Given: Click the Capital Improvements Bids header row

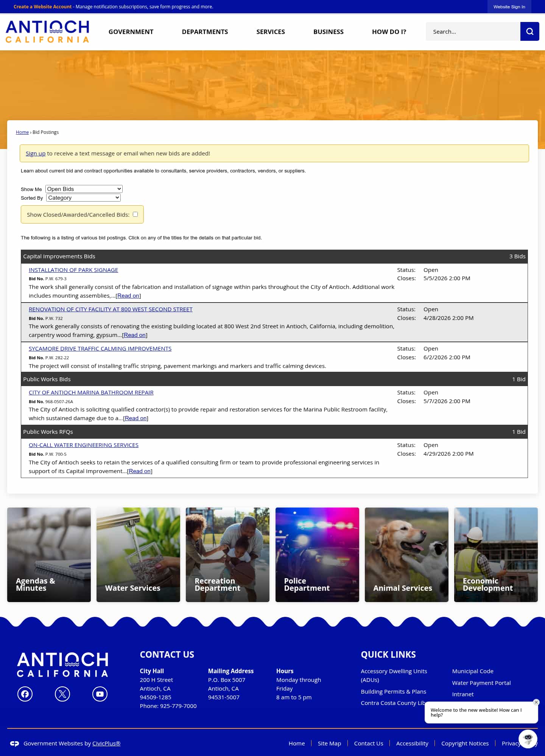Looking at the screenshot, I should click(x=274, y=256).
